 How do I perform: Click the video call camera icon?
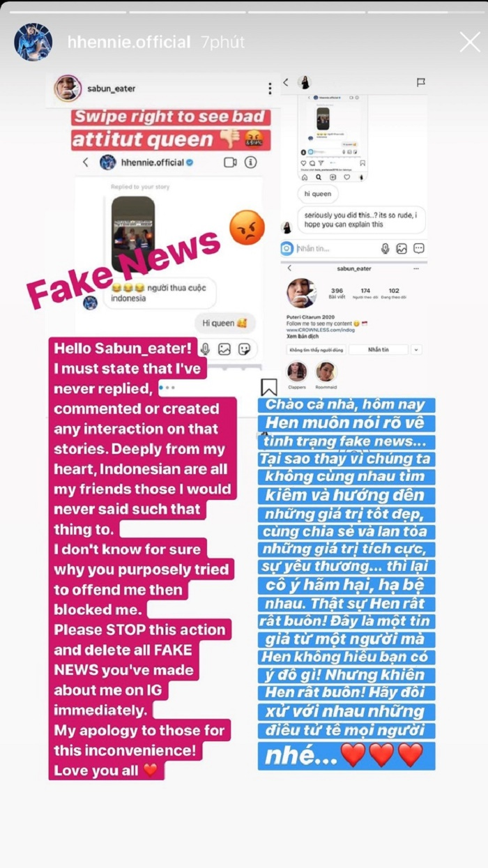point(230,162)
